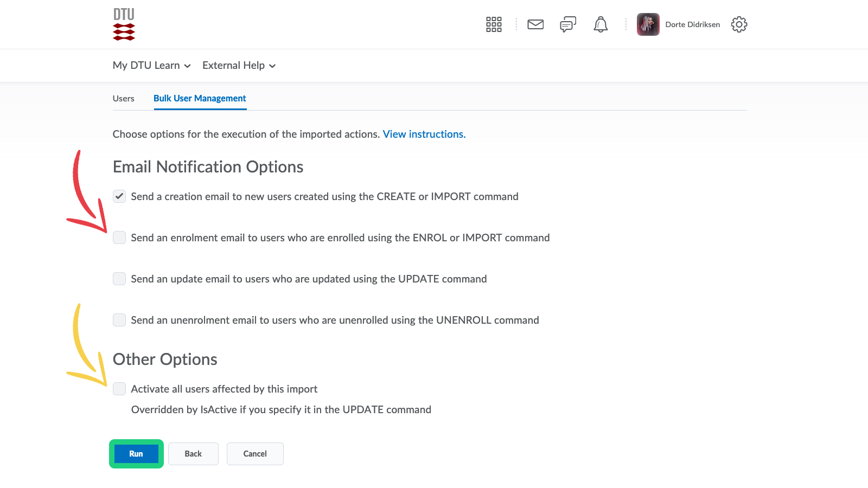Enable the send unenrolment email checkbox
Screen dimensions: 868x488
pyautogui.click(x=119, y=320)
